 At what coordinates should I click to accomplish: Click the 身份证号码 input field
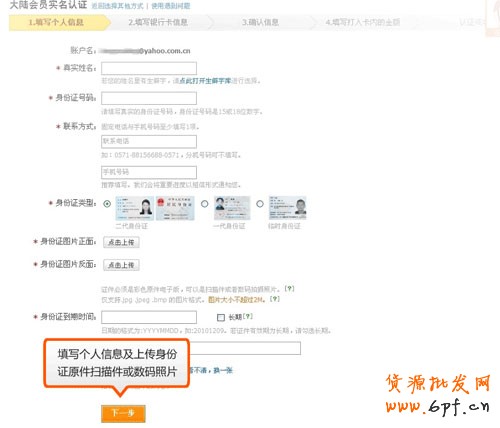pos(149,98)
